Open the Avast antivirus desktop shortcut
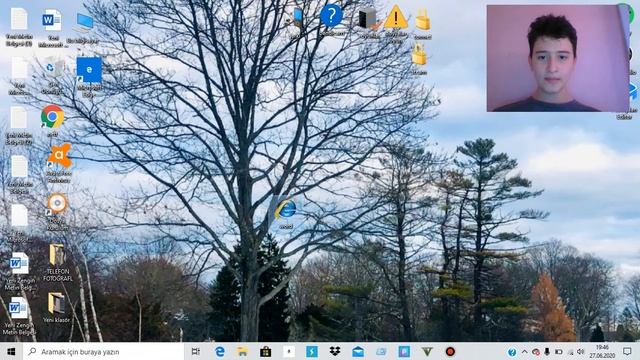This screenshot has height=360, width=640. coord(60,155)
